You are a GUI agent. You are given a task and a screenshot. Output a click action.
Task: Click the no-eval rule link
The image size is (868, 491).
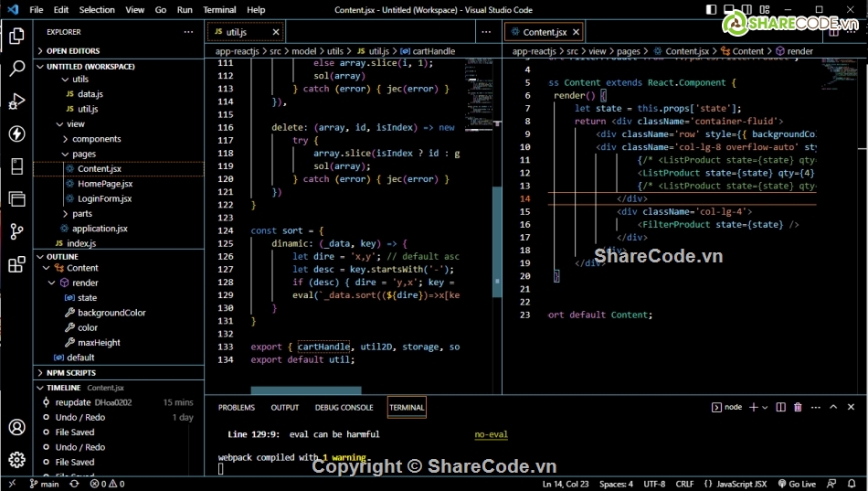(x=491, y=435)
